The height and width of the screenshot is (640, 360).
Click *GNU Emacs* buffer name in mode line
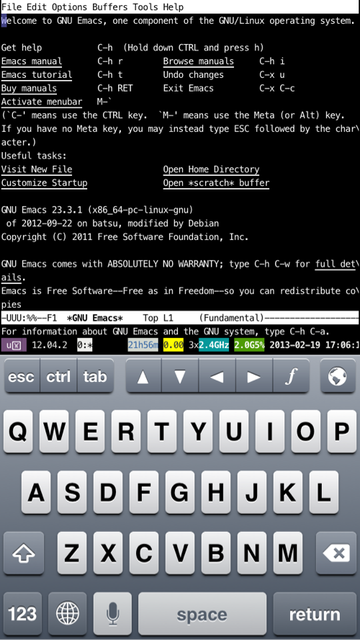click(95, 318)
